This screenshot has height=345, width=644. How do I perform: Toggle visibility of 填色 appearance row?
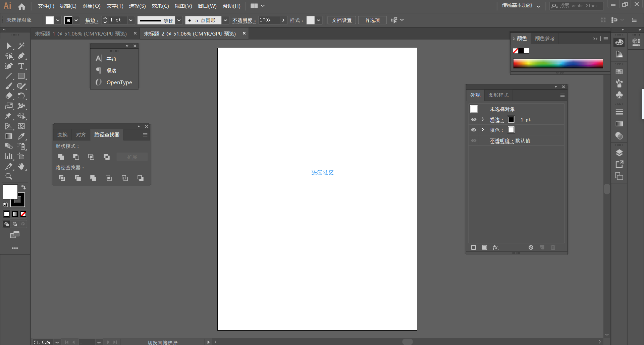474,130
